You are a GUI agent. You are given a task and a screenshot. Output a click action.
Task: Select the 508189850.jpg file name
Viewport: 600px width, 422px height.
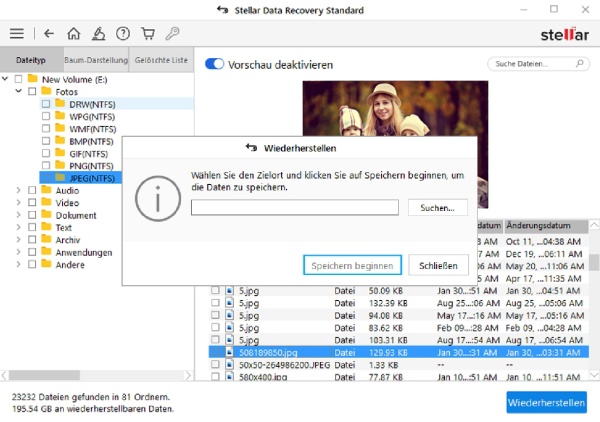point(268,352)
